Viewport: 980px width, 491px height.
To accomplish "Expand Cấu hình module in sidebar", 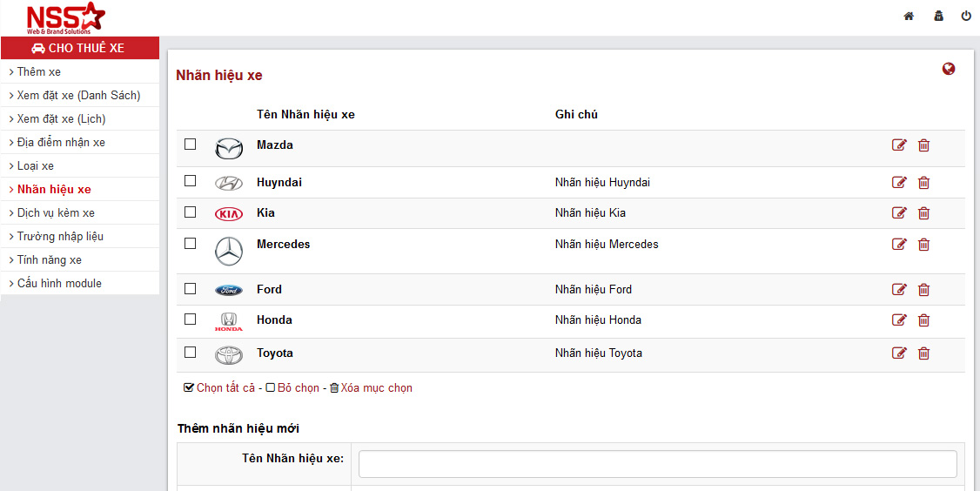I will 59,284.
